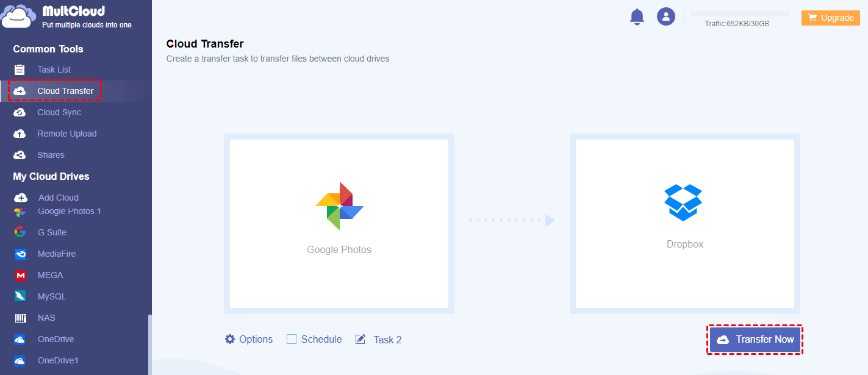Click the Google Photos pinwheel logo in source box

[339, 205]
